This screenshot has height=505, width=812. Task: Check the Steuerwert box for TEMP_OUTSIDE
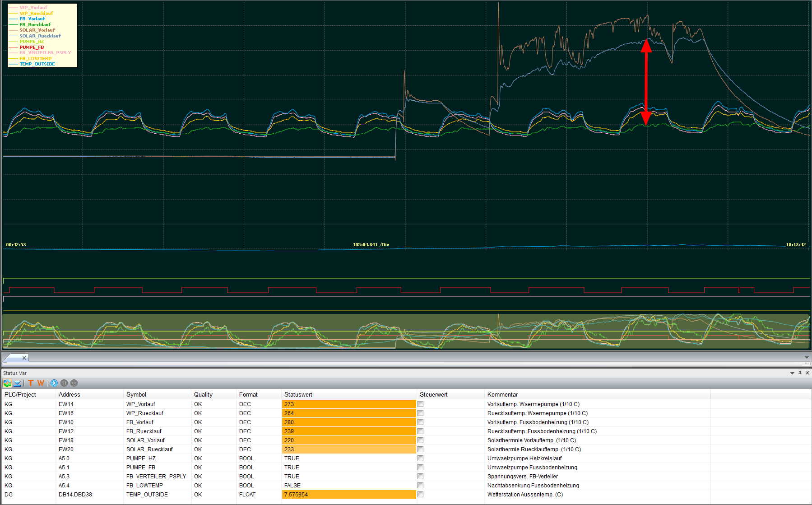click(421, 495)
